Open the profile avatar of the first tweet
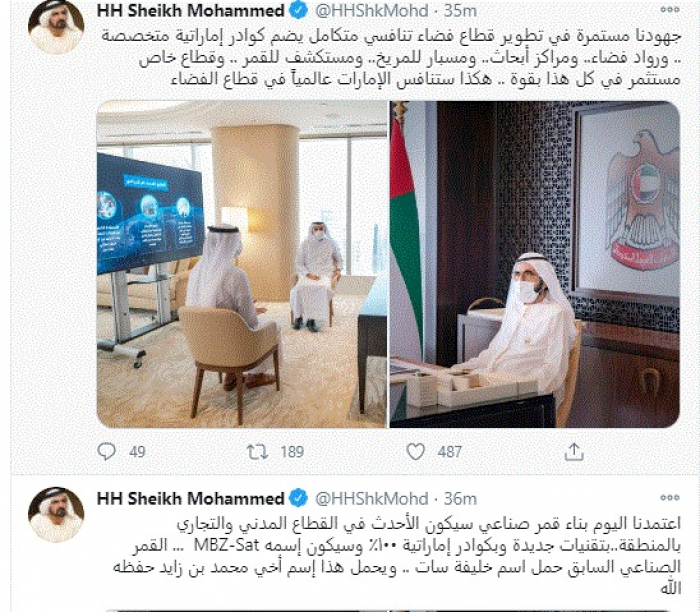Viewport: 700px width, 612px height. coord(56,27)
